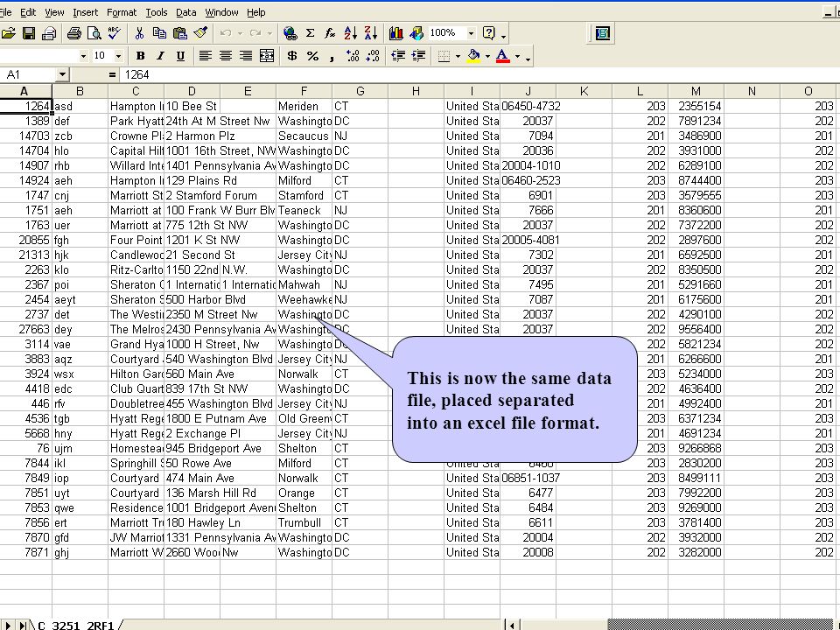The width and height of the screenshot is (840, 630).
Task: Select column H header
Action: (x=416, y=91)
